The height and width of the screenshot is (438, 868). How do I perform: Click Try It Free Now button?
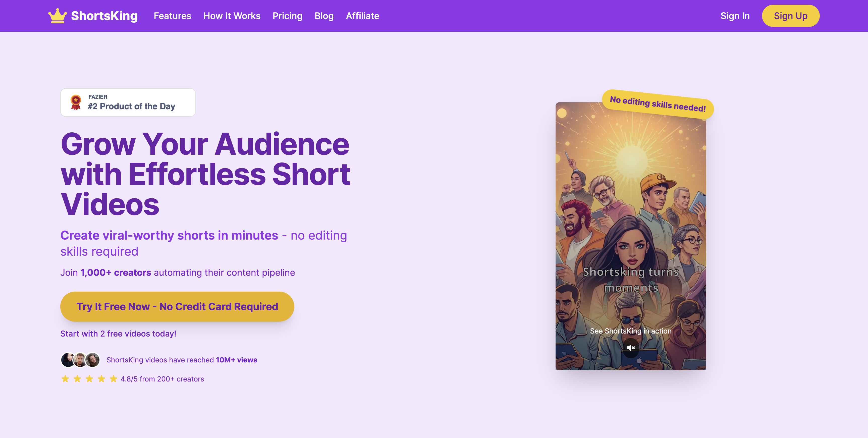[177, 307]
